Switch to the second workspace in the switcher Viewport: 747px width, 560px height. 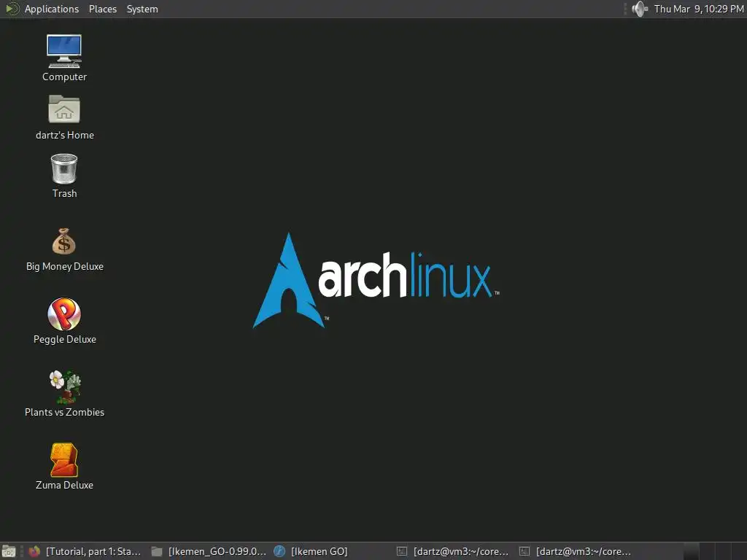[x=708, y=551]
